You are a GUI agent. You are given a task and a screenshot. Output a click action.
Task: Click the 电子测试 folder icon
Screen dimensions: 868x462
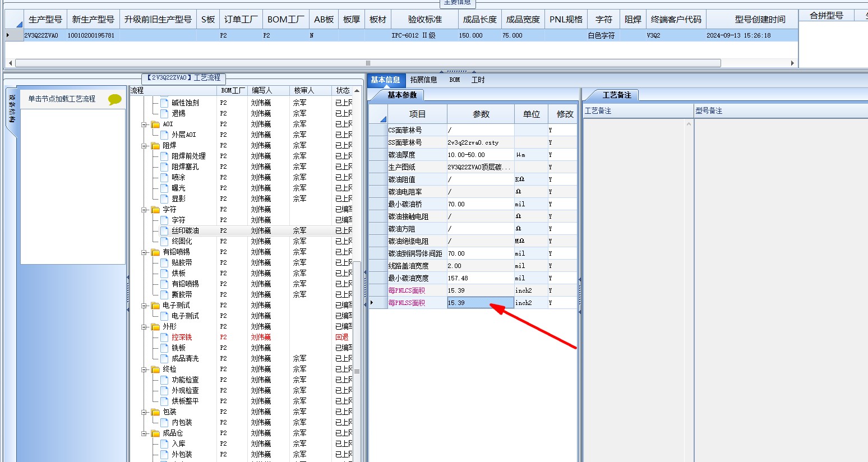155,306
